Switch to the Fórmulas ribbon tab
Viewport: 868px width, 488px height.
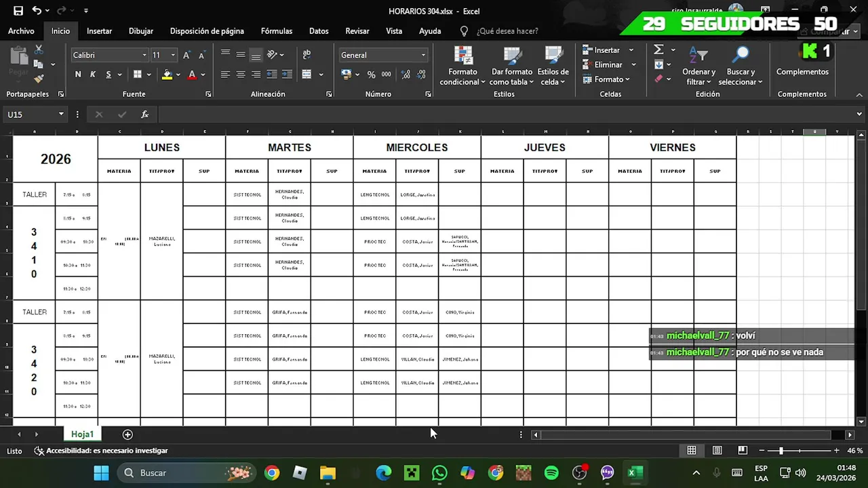tap(277, 31)
